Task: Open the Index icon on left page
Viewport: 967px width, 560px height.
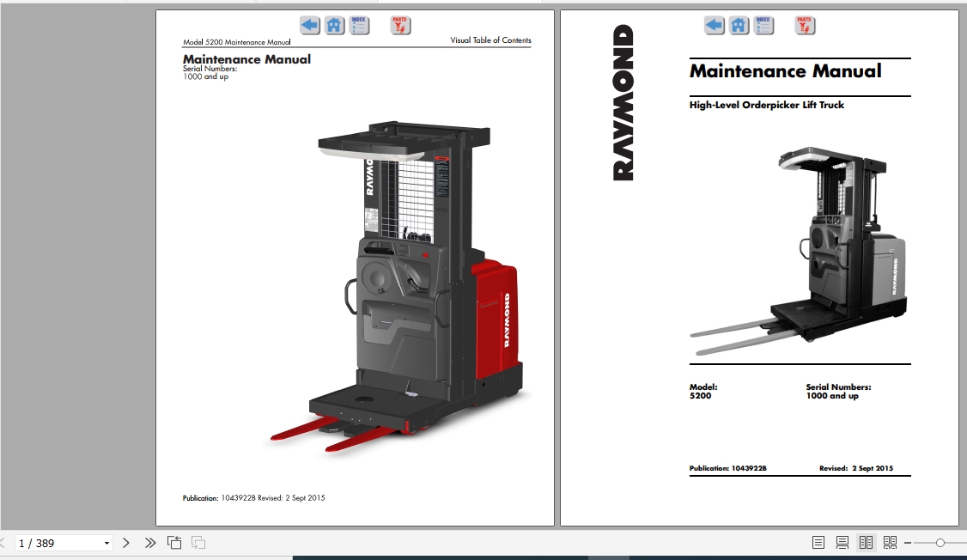Action: pyautogui.click(x=359, y=25)
